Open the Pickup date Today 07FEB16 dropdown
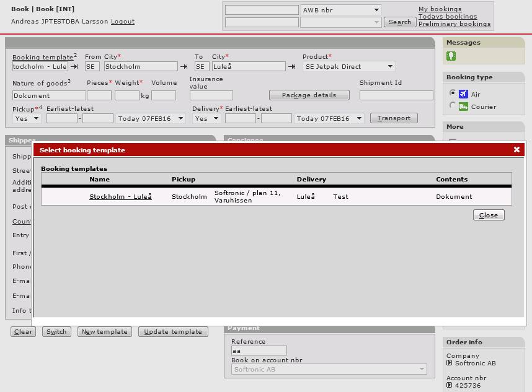The height and width of the screenshot is (392, 532). 150,118
